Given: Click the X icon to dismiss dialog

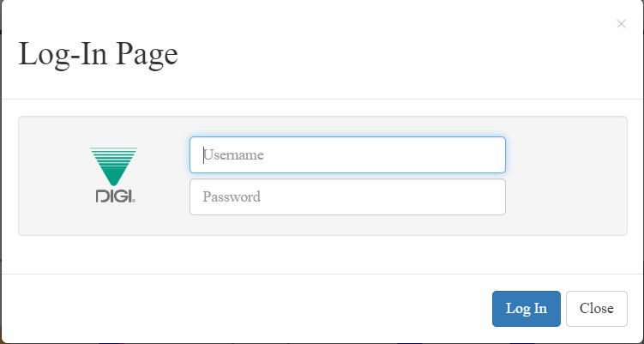Looking at the screenshot, I should [621, 24].
